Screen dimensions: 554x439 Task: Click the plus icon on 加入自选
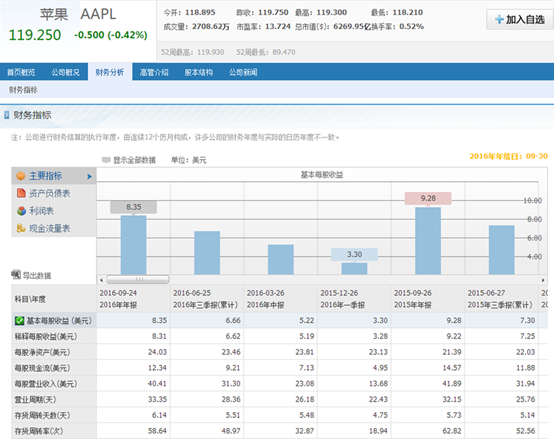pos(499,19)
